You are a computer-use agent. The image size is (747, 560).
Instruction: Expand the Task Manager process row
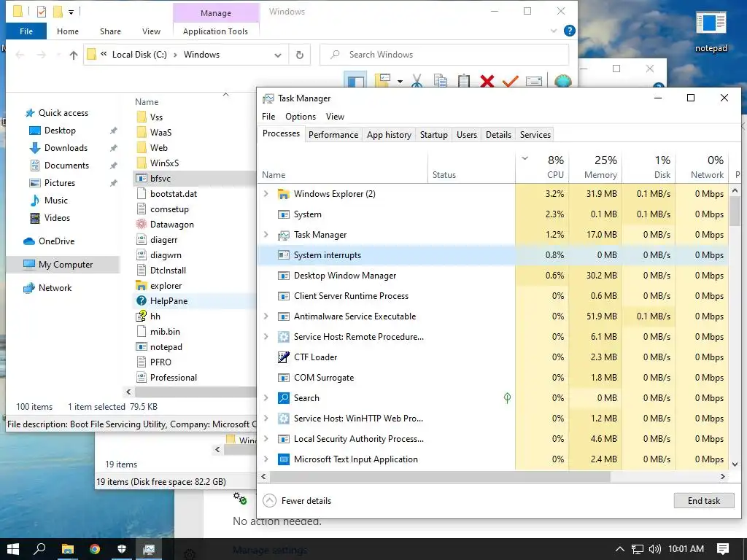266,235
